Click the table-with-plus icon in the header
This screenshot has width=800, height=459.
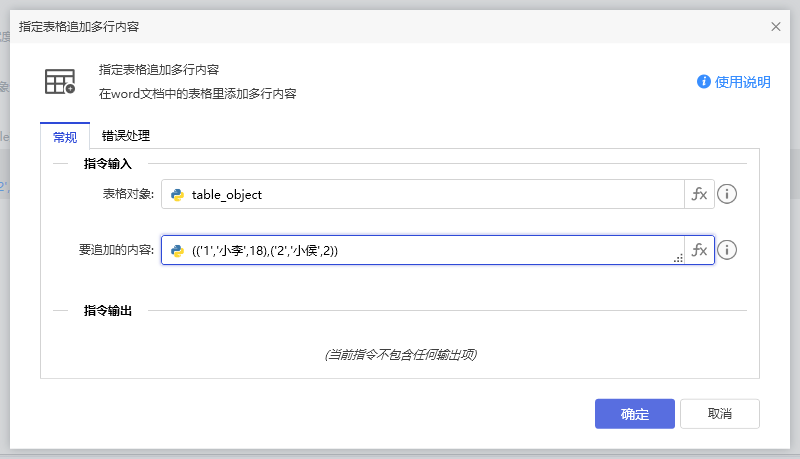[x=60, y=82]
